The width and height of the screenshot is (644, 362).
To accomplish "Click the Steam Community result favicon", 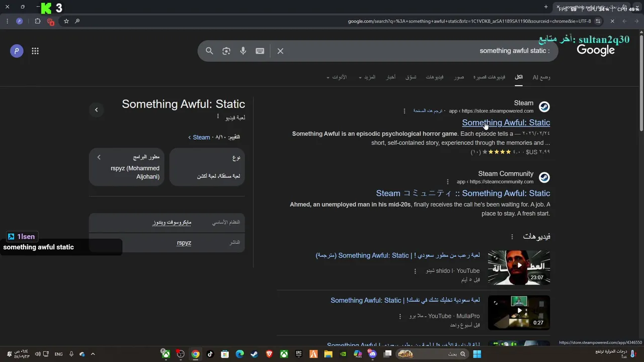I will (x=544, y=177).
